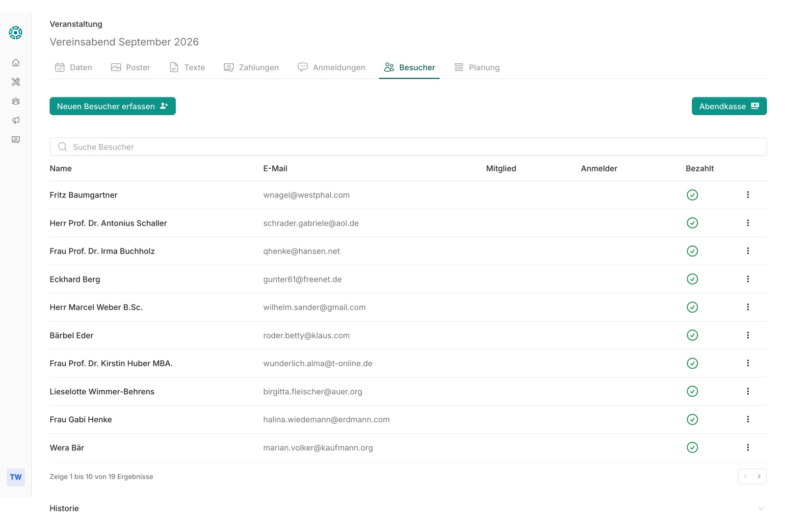Switch to the Planung tab
Image resolution: width=785 pixels, height=532 pixels.
tap(477, 68)
